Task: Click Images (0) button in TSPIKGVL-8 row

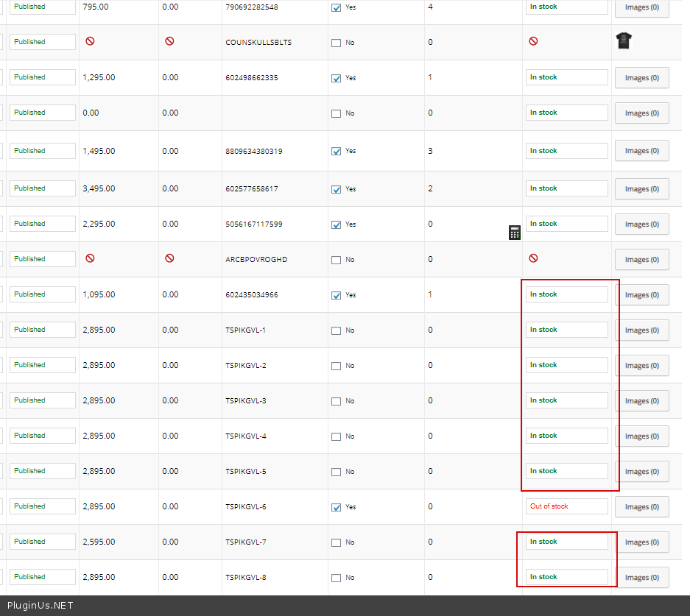Action: coord(641,578)
